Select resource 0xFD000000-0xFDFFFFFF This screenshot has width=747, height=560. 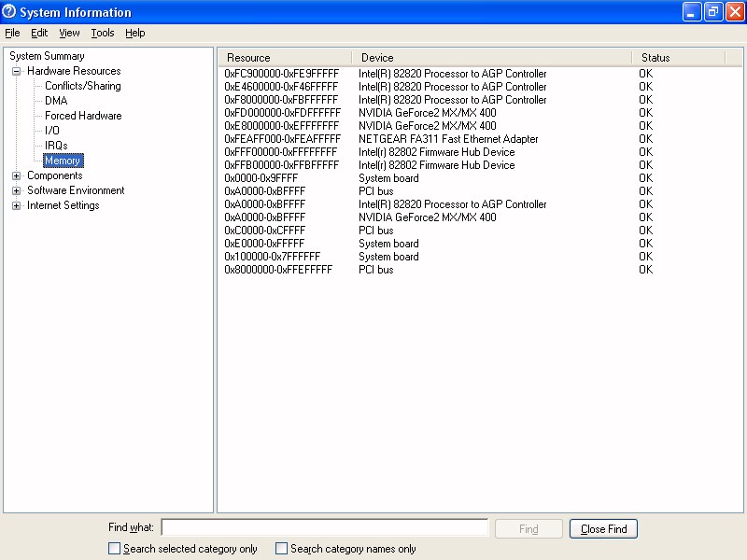point(283,113)
